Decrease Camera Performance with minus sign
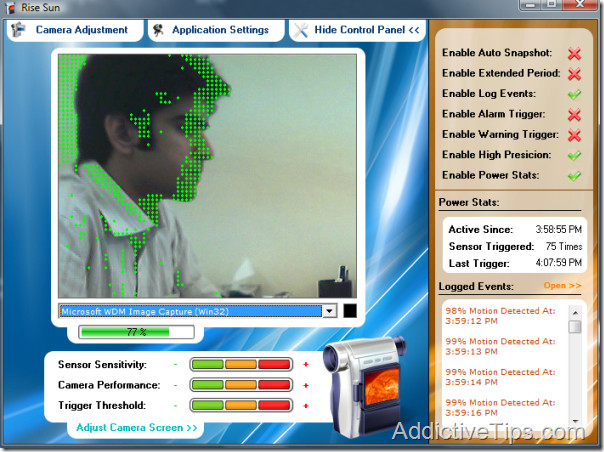Image resolution: width=604 pixels, height=452 pixels. tap(175, 385)
